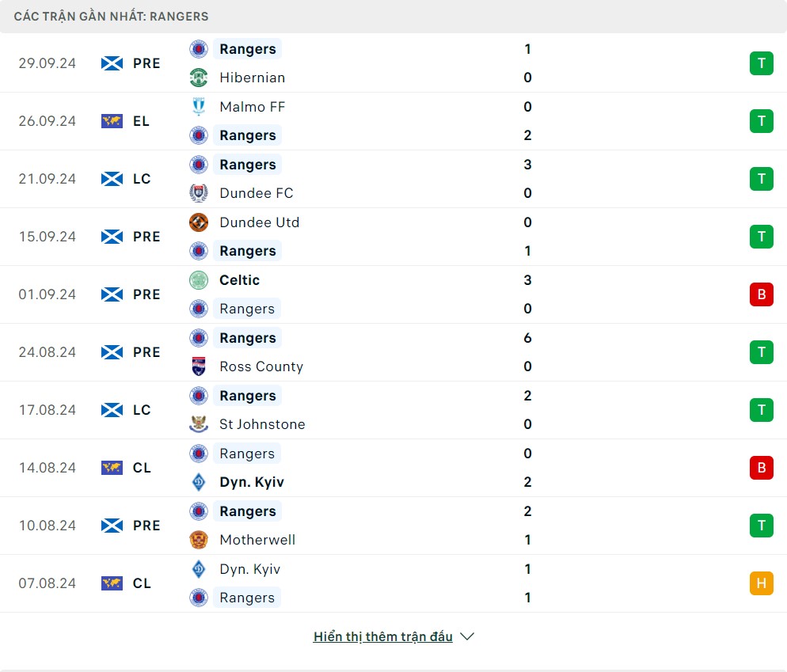The image size is (787, 672).
Task: Click the St Johnstone crest icon
Action: 199,424
